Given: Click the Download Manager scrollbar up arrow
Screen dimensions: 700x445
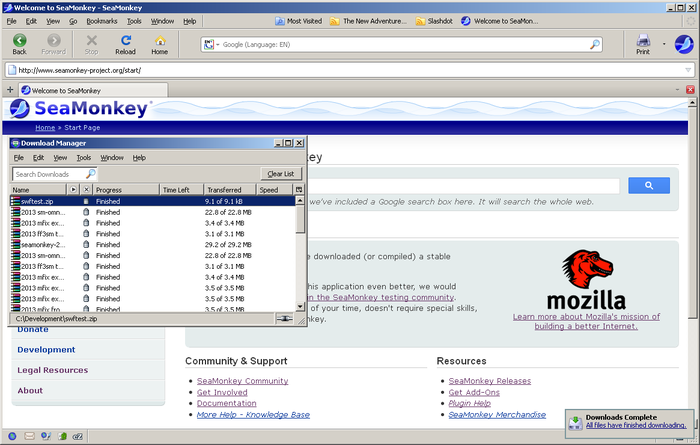Looking at the screenshot, I should 300,200.
